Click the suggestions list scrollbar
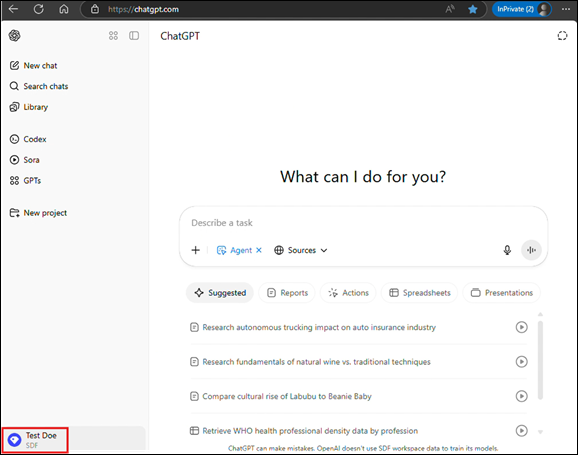The image size is (578, 455). coord(540,360)
